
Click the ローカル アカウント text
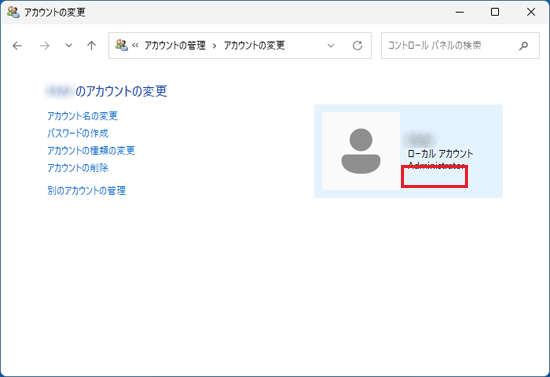440,154
